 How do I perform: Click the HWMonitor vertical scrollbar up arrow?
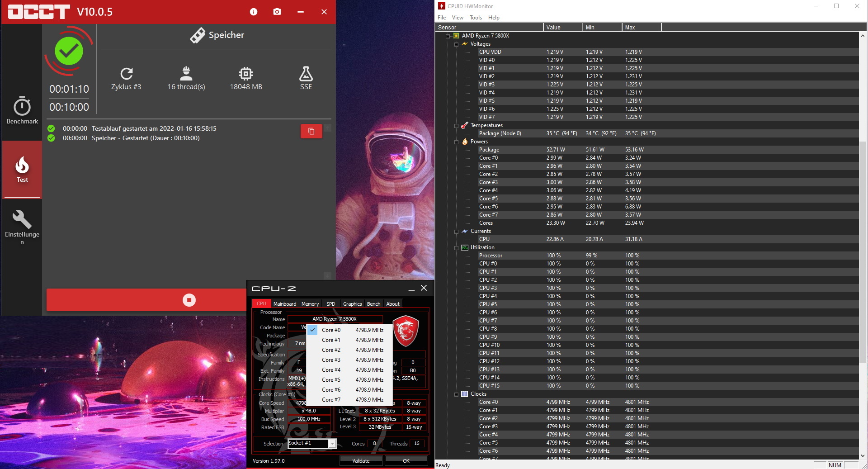click(863, 36)
